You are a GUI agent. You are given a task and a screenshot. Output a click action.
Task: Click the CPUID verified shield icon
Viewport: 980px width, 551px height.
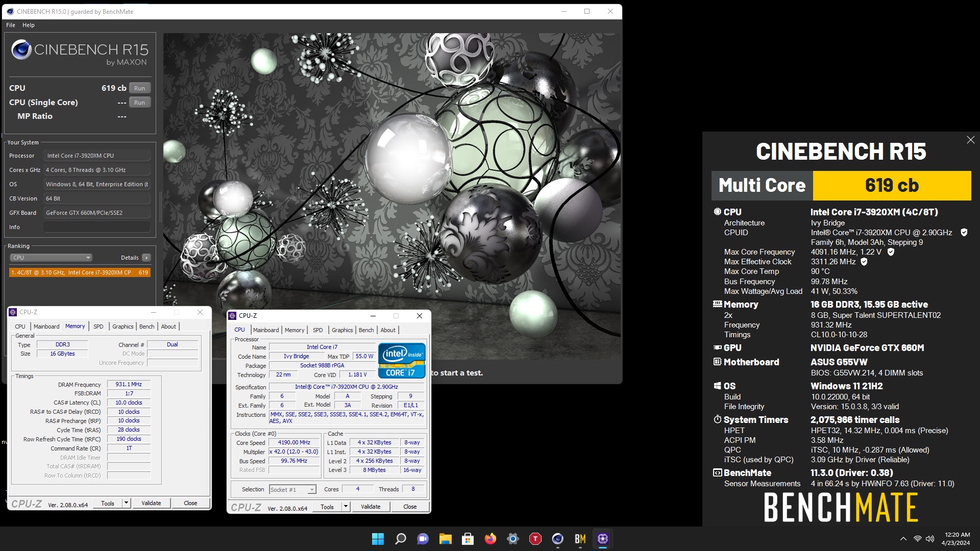[964, 233]
